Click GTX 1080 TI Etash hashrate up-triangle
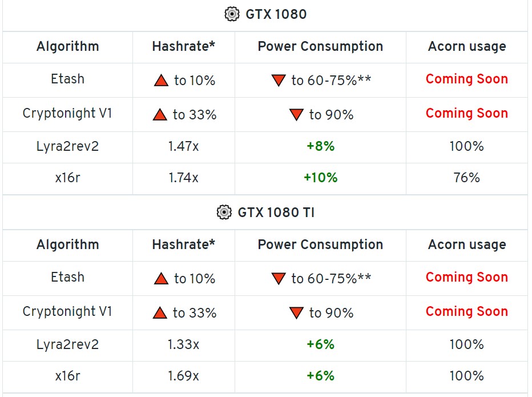The image size is (532, 397). click(161, 279)
